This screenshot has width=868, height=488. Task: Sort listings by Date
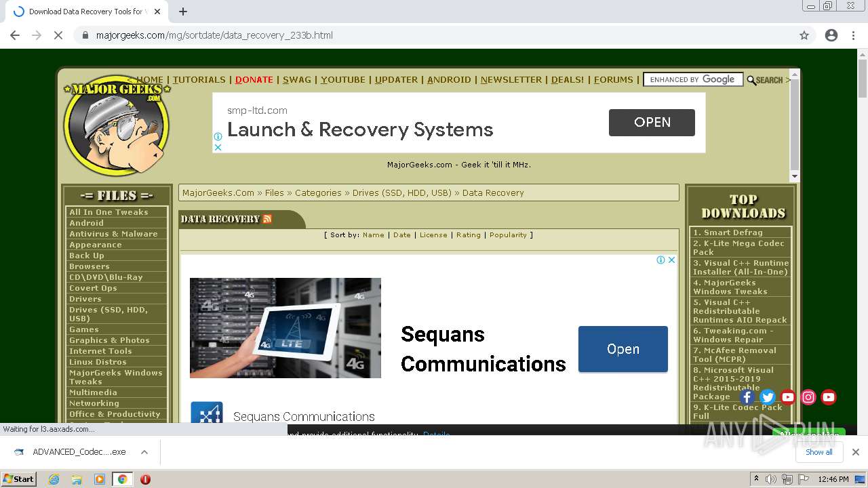point(402,235)
